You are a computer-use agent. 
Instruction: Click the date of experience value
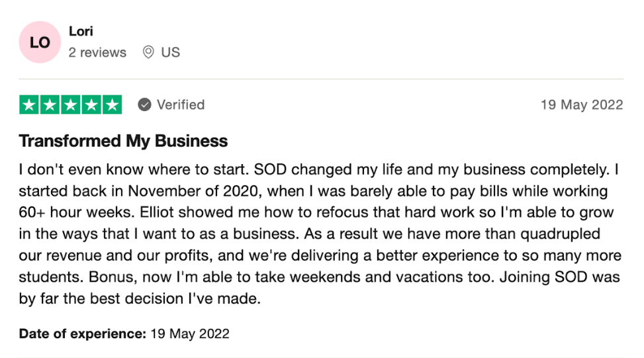pos(190,334)
